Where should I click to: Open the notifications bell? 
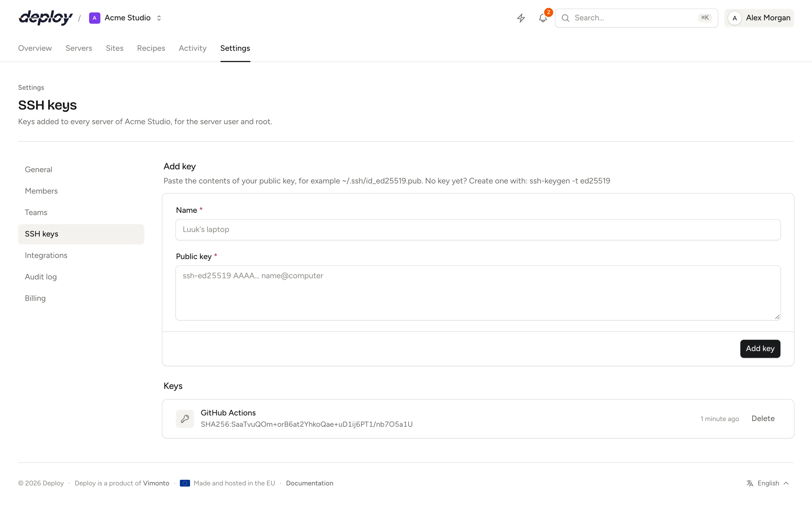(x=543, y=18)
